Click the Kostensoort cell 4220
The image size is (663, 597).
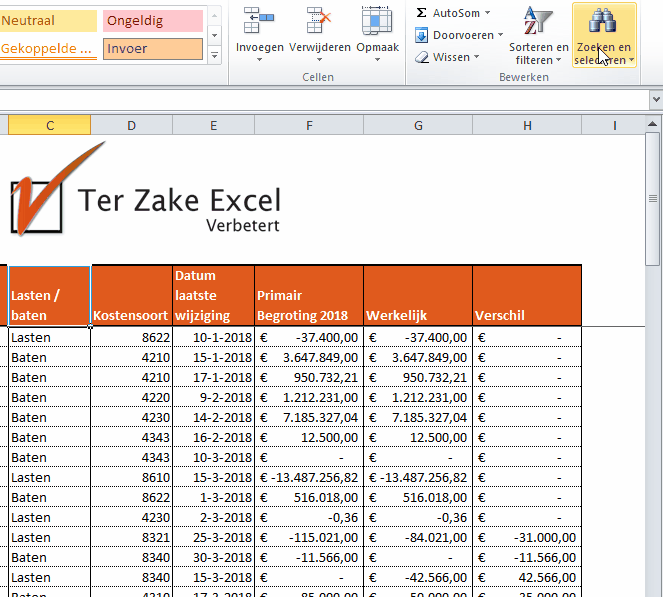pyautogui.click(x=132, y=398)
